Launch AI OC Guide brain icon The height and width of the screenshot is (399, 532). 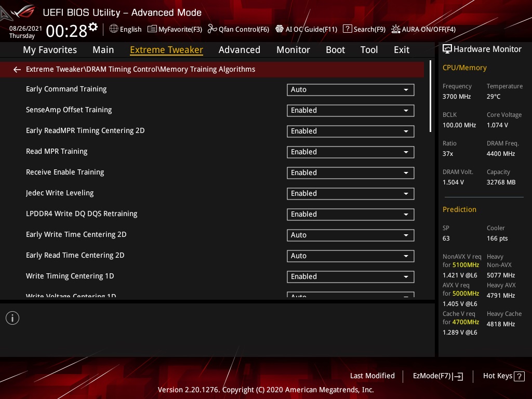pos(279,29)
